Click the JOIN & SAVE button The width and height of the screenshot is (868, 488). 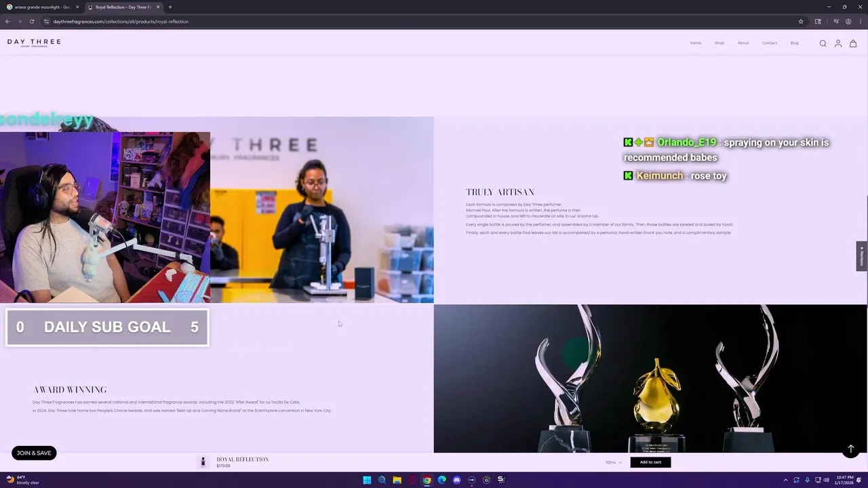(x=34, y=453)
